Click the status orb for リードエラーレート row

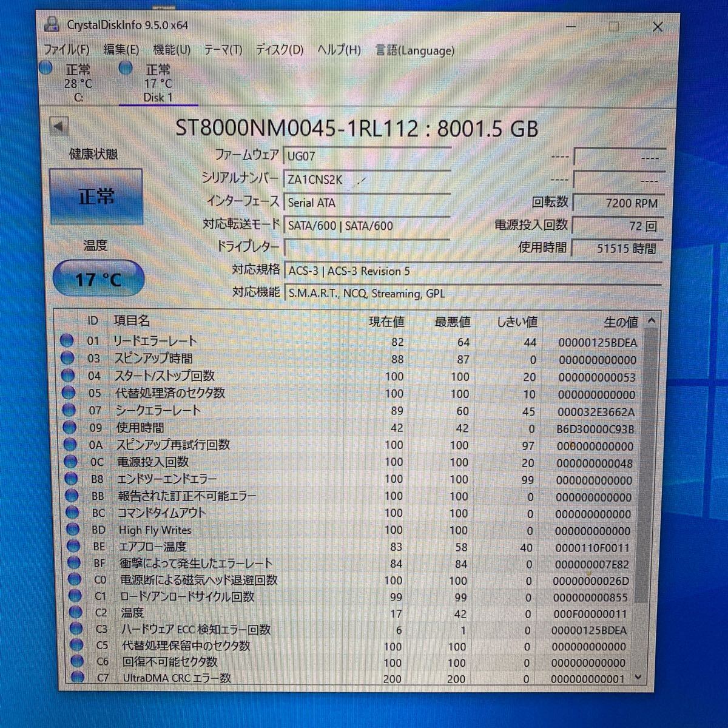click(x=67, y=340)
